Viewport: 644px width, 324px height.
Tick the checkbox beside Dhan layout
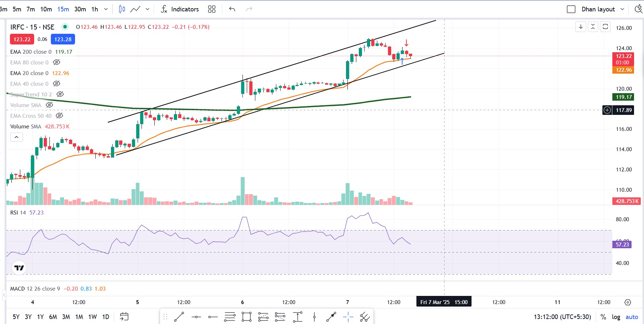[571, 9]
